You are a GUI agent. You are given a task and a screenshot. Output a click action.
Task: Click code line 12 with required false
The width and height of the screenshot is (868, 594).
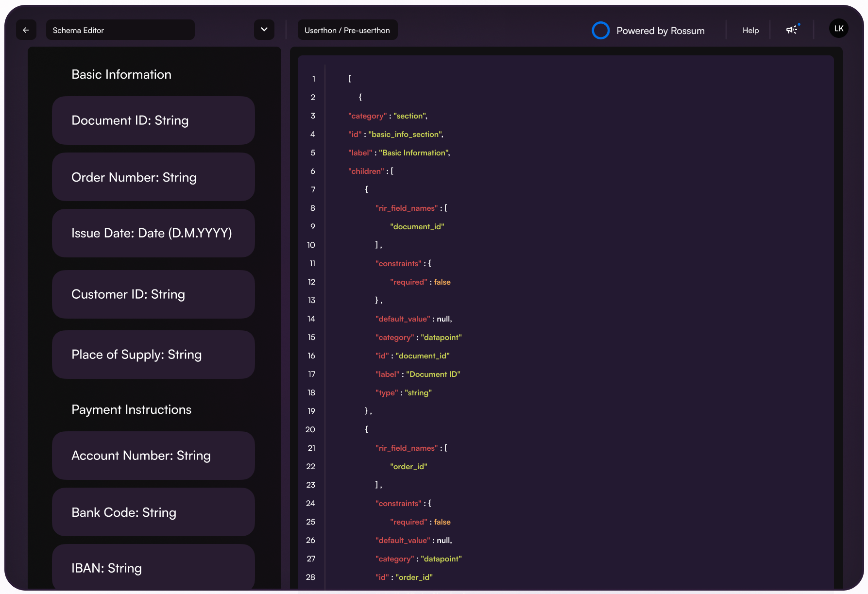[420, 282]
